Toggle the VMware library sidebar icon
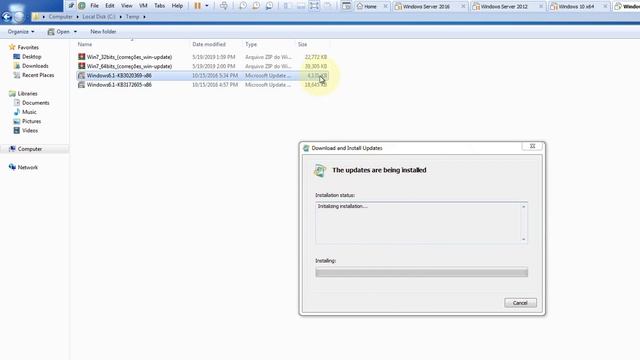The width and height of the screenshot is (640, 360). [287, 6]
